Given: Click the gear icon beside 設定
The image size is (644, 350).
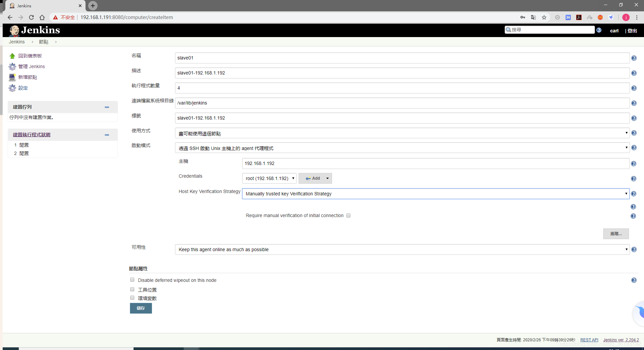Looking at the screenshot, I should 12,88.
